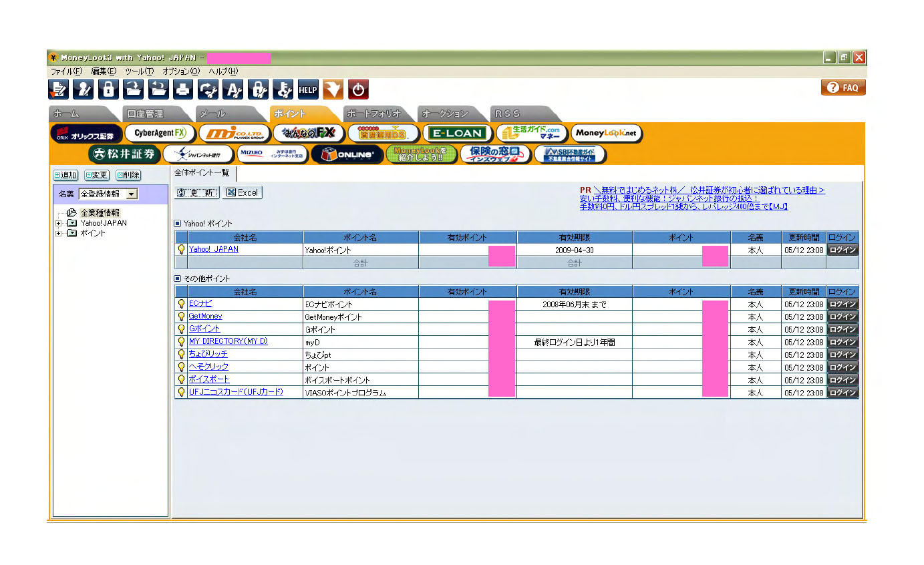This screenshot has width=924, height=565.
Task: Open the 編集(E) menu
Action: [104, 71]
